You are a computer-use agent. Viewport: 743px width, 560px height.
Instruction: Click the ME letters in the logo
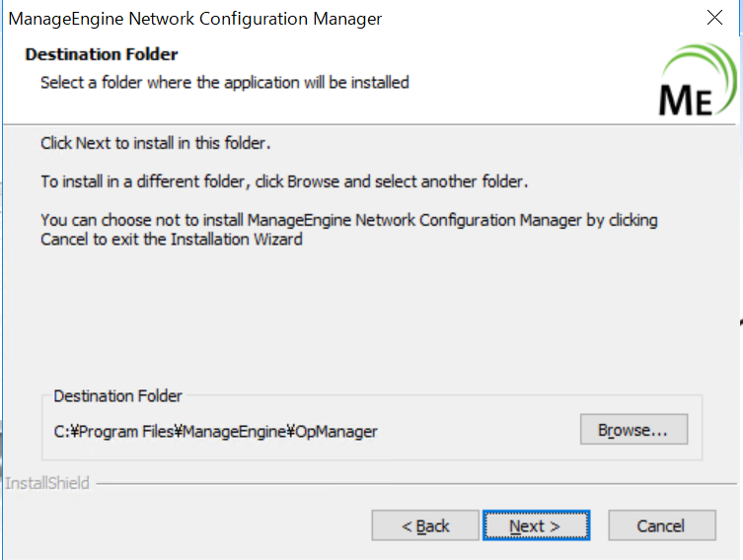coord(685,99)
